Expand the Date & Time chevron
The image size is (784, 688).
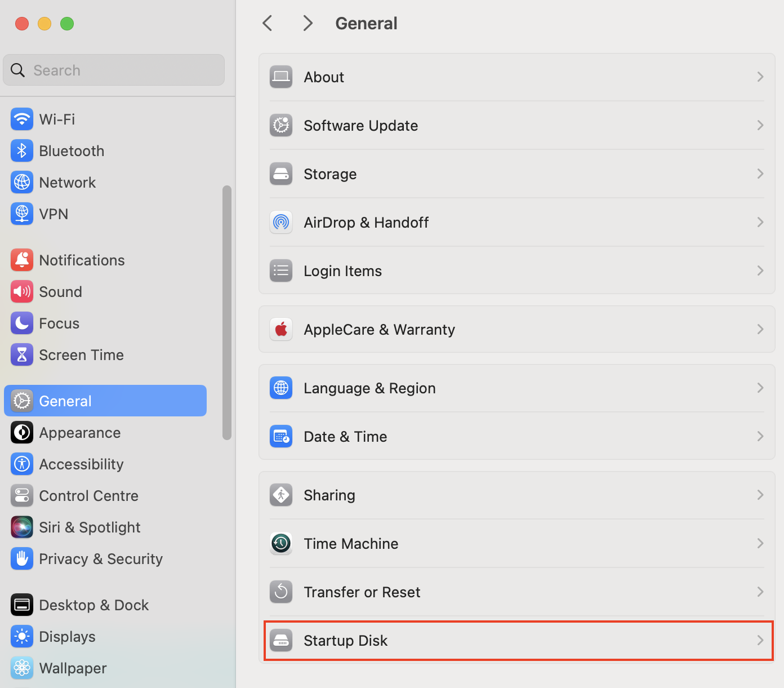760,437
